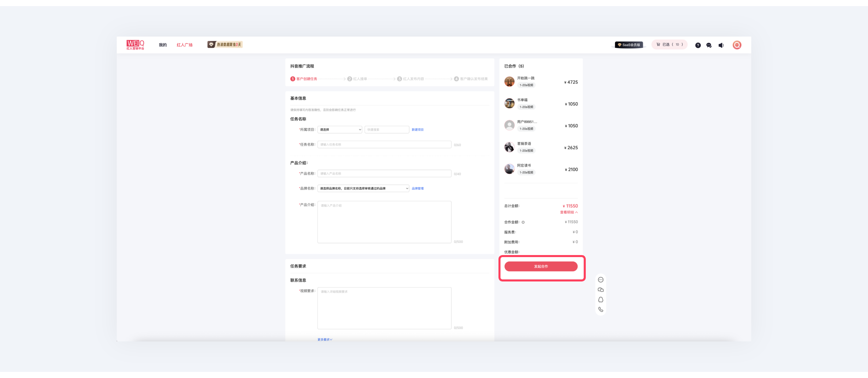Expand 更多要求 section

click(325, 339)
